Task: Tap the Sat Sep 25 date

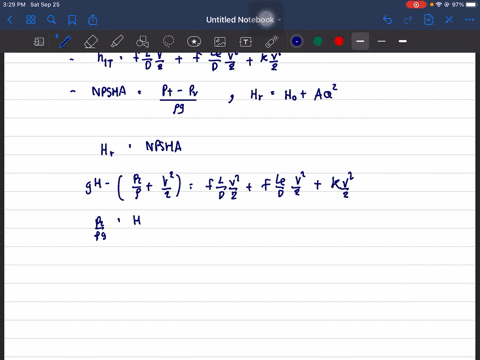Action: (45, 5)
